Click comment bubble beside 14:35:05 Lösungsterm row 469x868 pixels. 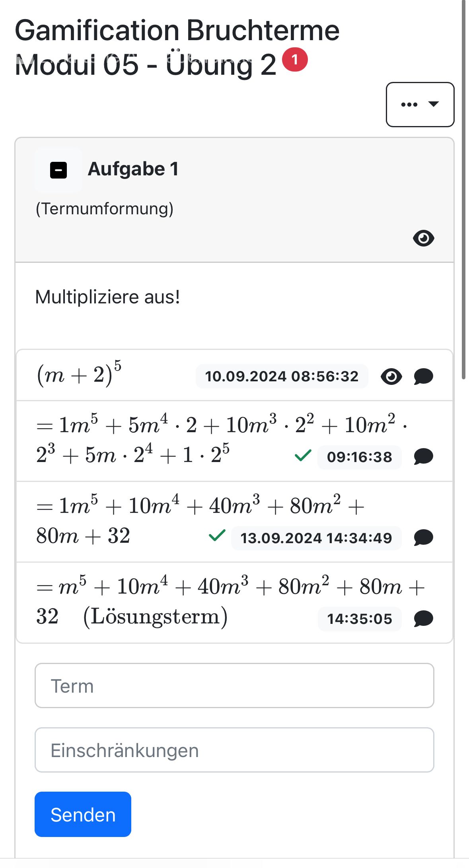tap(423, 619)
